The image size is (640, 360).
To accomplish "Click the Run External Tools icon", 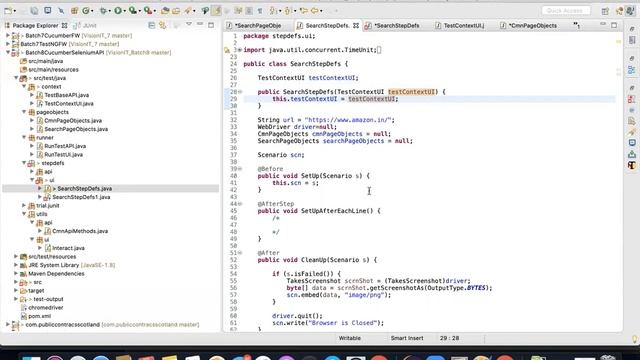I will [148, 11].
